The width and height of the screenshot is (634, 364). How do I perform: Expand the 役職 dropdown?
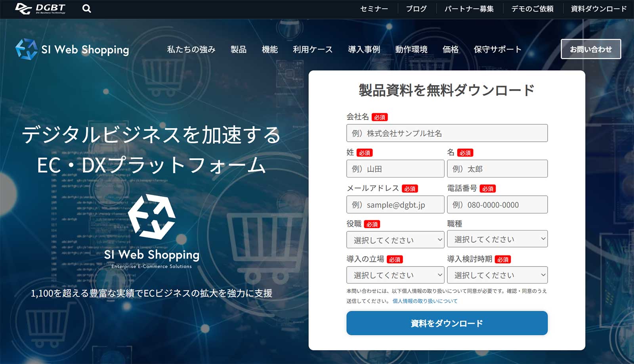click(395, 240)
